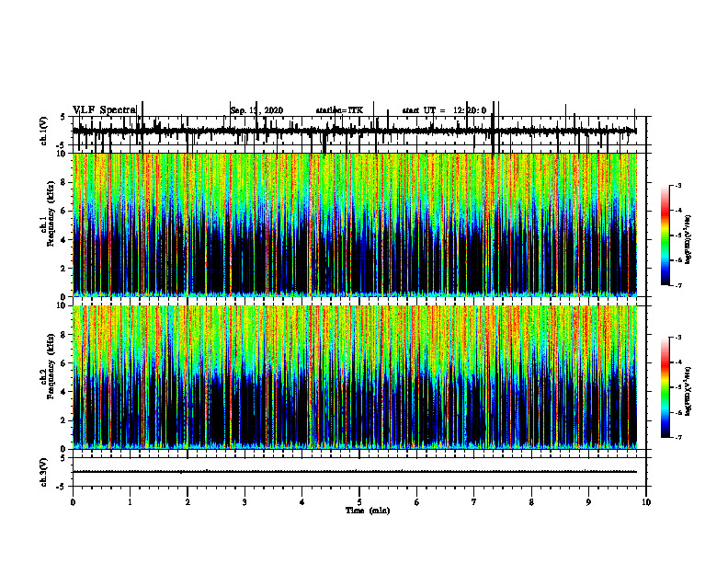The image size is (728, 563).
Task: Click the time axis tick label '0'
Action: (73, 502)
